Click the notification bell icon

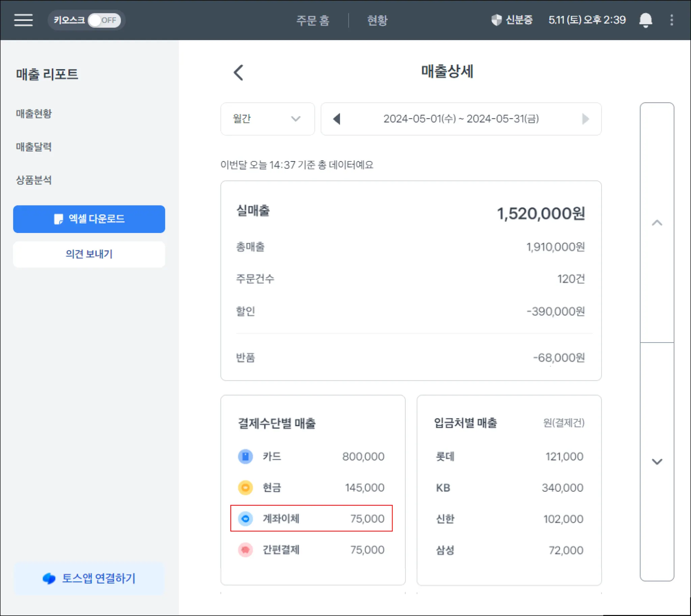point(645,20)
